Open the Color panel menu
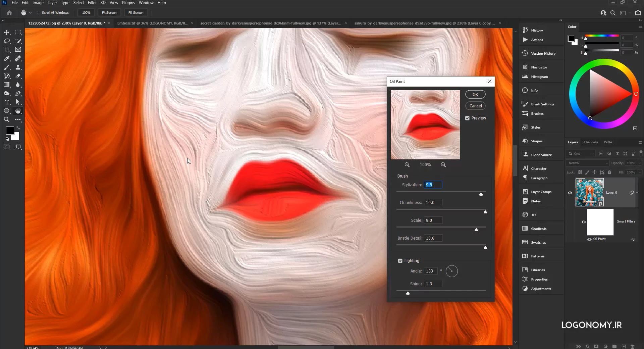Image resolution: width=644 pixels, height=349 pixels. [x=640, y=27]
